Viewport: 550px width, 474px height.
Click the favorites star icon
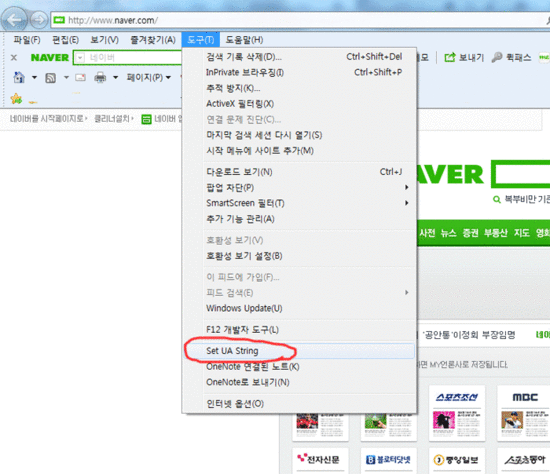coord(16,99)
